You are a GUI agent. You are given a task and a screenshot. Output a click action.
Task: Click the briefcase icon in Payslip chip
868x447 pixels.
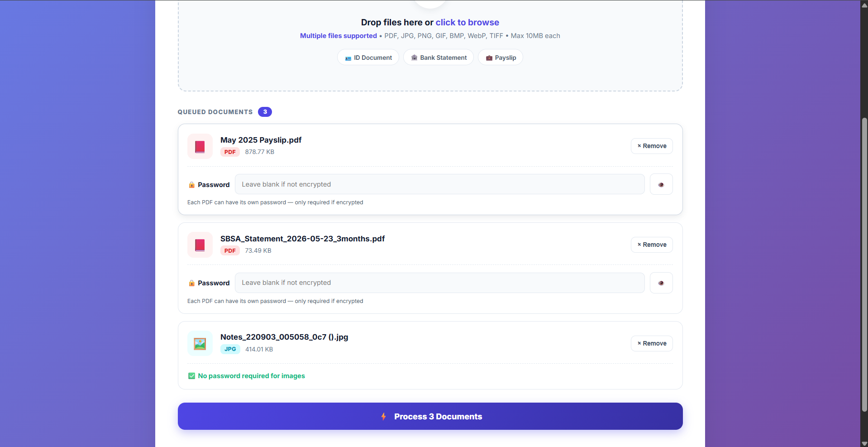click(489, 58)
